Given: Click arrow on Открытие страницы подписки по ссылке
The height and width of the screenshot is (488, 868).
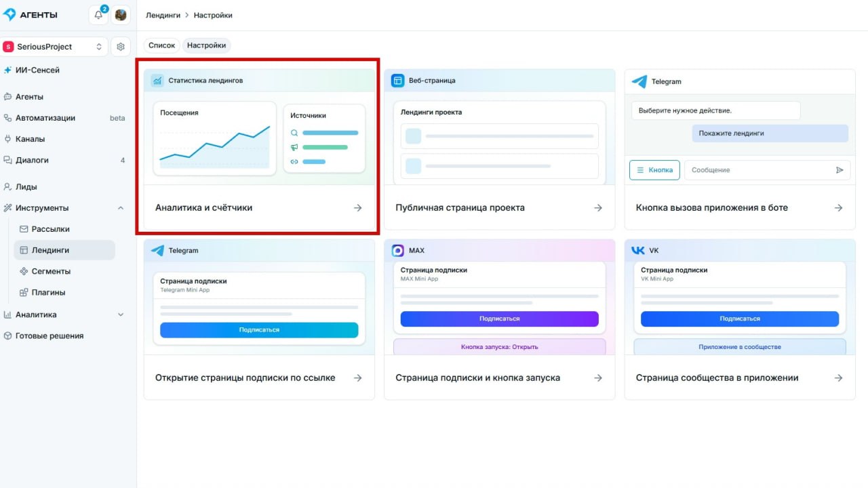Looking at the screenshot, I should point(358,378).
